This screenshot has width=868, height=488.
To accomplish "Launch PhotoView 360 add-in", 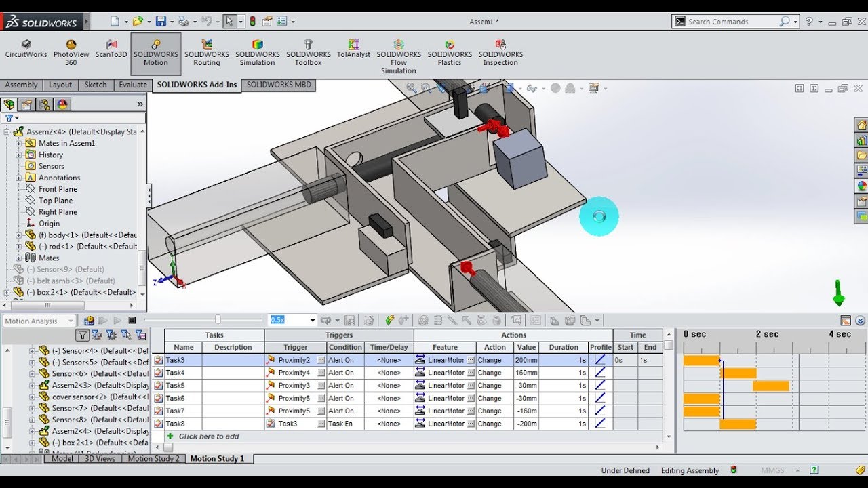I will click(71, 53).
